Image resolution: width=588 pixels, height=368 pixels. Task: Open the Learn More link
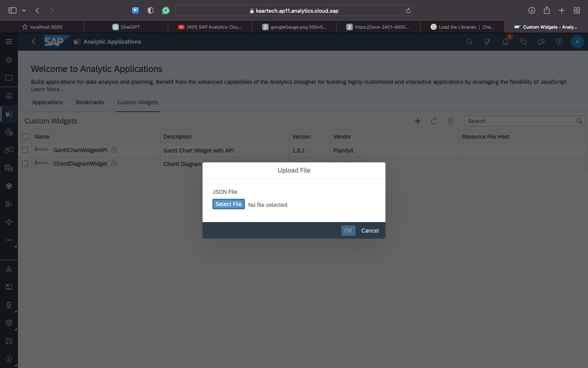47,89
